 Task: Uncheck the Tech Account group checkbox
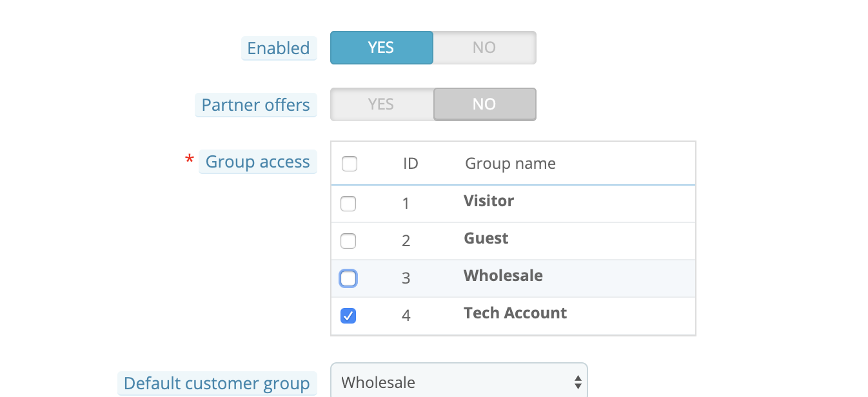348,316
